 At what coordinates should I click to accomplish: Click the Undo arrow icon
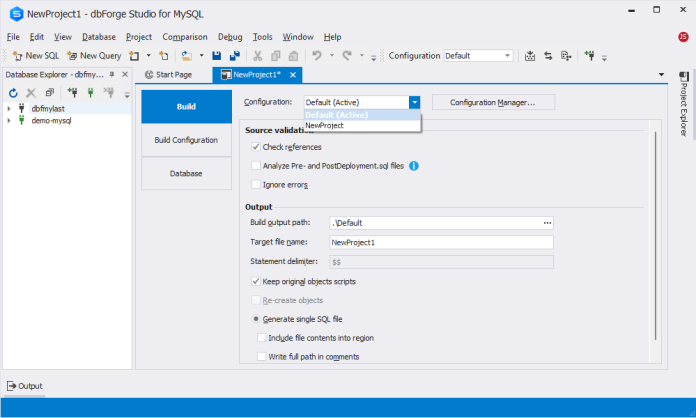316,56
